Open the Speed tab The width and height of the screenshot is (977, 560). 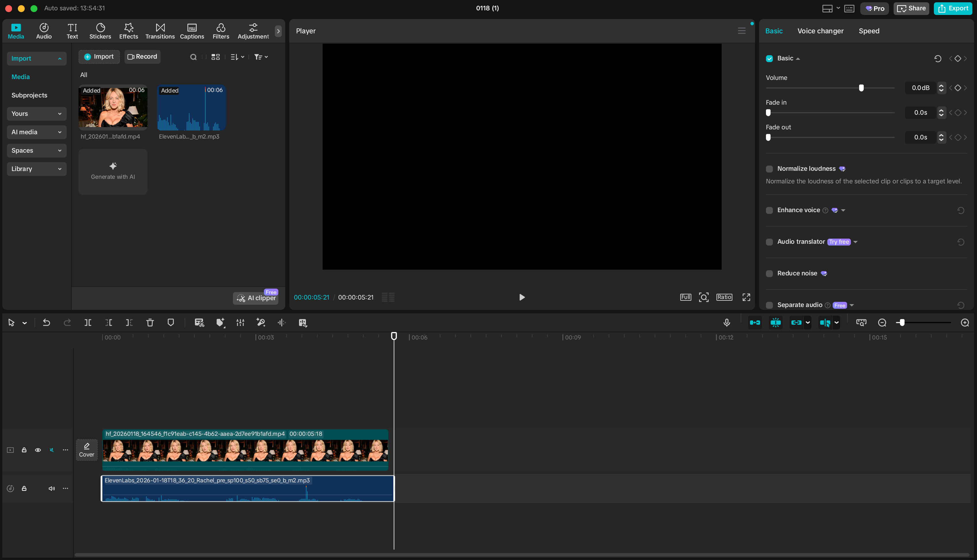869,31
